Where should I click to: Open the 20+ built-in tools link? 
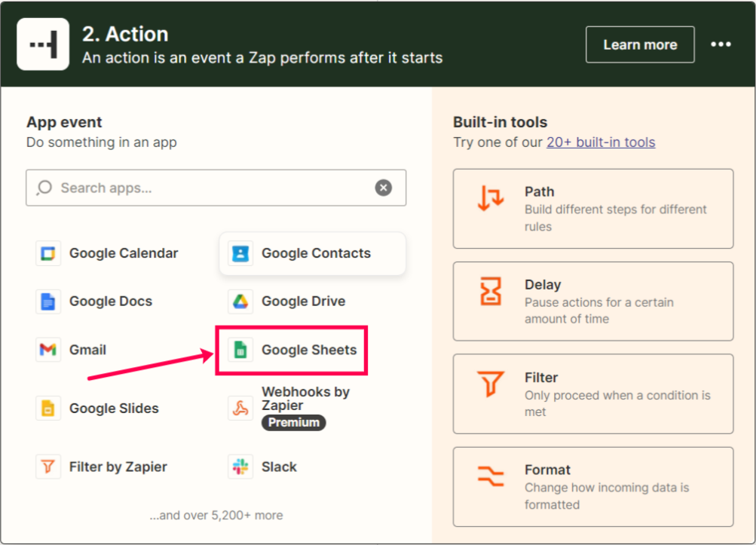click(601, 142)
